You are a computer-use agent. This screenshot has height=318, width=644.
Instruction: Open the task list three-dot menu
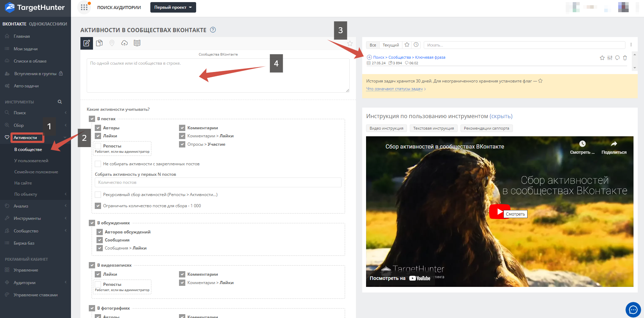(x=631, y=45)
